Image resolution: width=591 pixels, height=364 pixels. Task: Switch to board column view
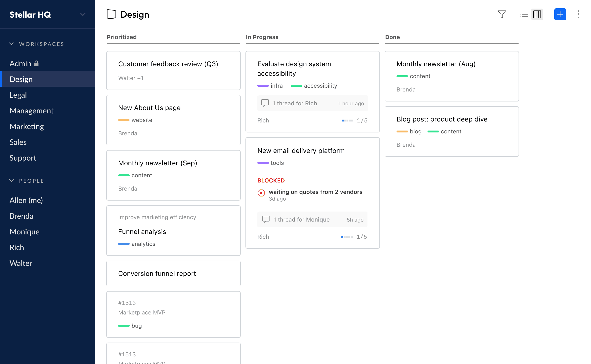tap(537, 14)
